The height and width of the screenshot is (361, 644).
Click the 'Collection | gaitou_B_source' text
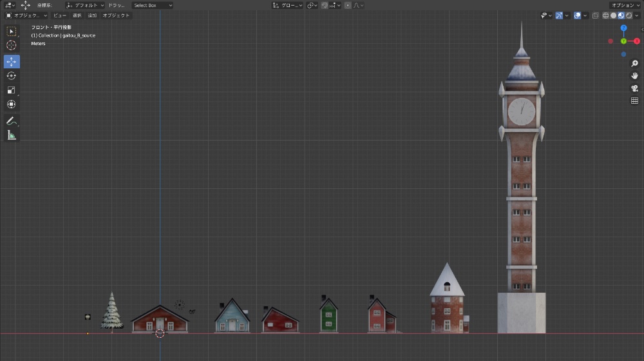coord(67,35)
